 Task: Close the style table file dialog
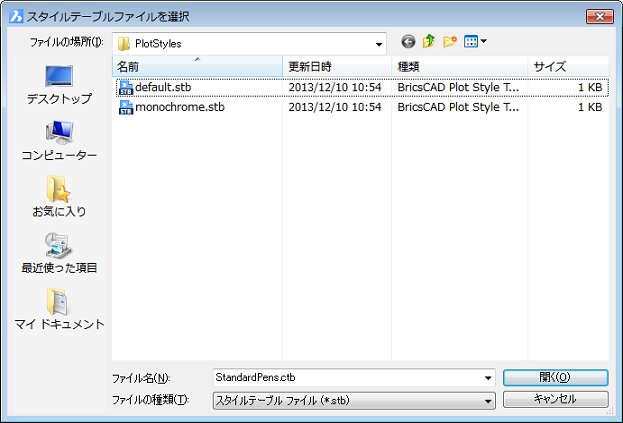click(x=600, y=16)
